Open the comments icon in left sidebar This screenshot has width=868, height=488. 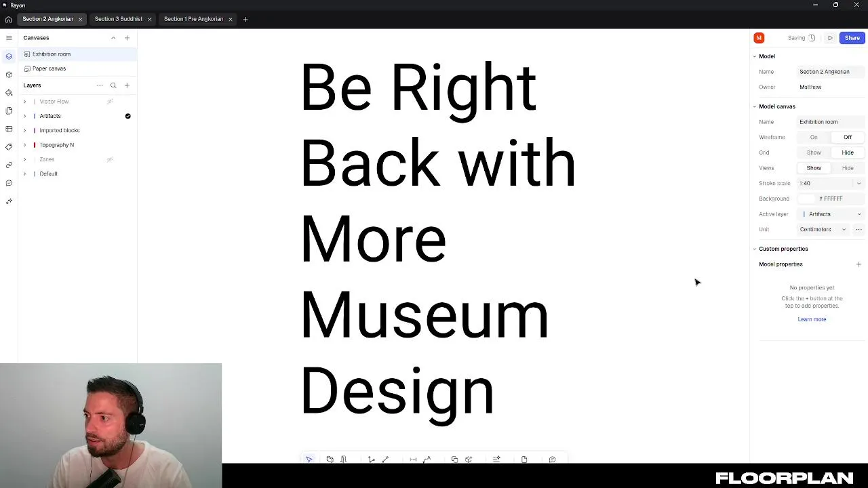pos(9,183)
